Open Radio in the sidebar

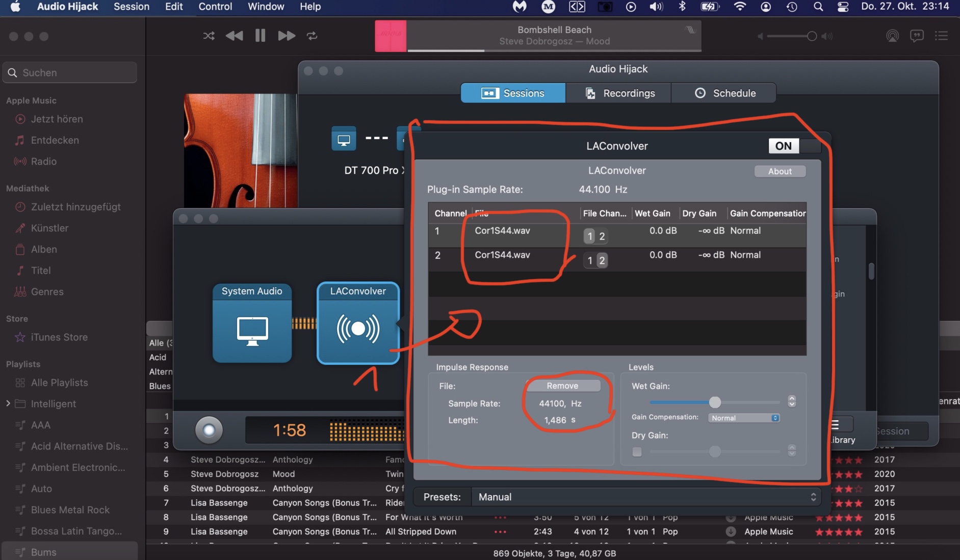click(x=43, y=162)
